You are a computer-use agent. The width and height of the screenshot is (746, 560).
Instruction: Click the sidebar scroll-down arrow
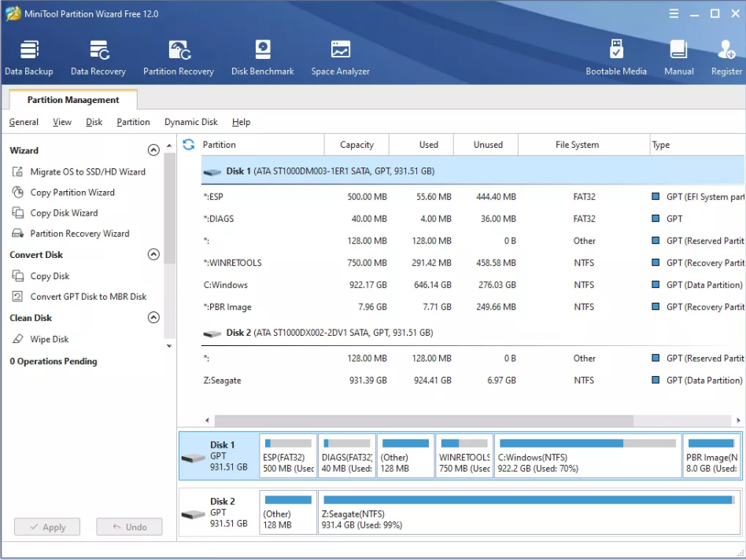169,346
